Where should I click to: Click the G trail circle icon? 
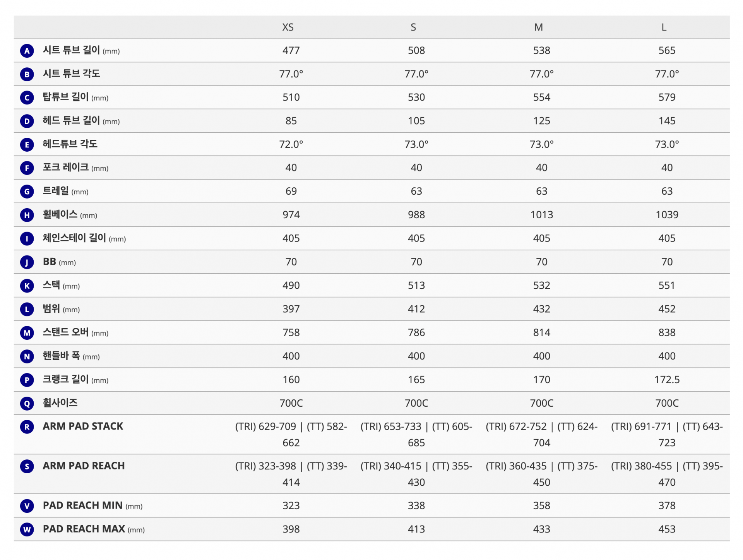click(27, 192)
